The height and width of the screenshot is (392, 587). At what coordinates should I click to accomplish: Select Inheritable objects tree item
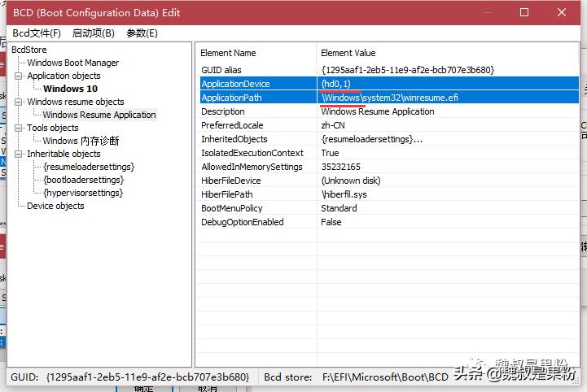point(64,154)
